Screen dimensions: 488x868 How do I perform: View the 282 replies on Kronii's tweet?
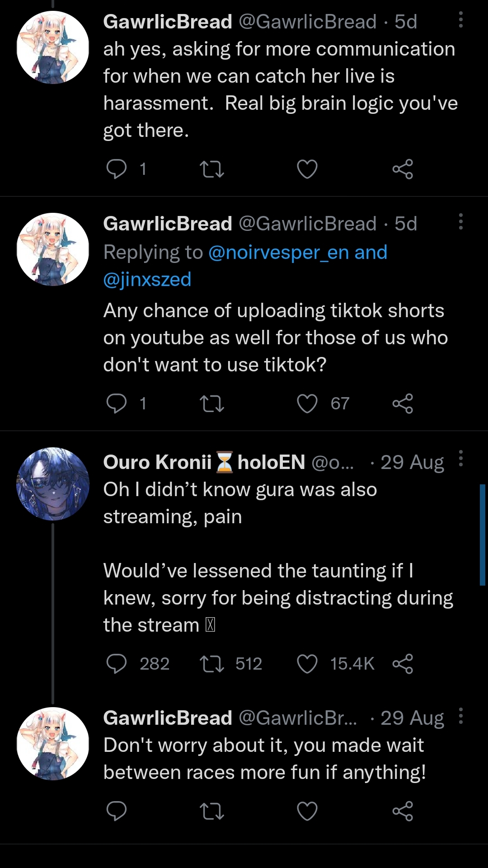(117, 664)
